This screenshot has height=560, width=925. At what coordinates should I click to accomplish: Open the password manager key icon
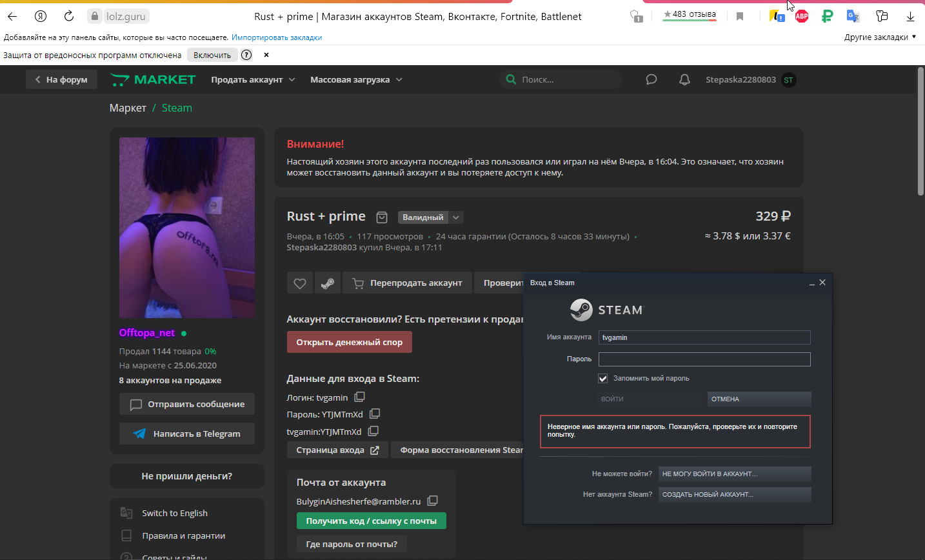882,16
